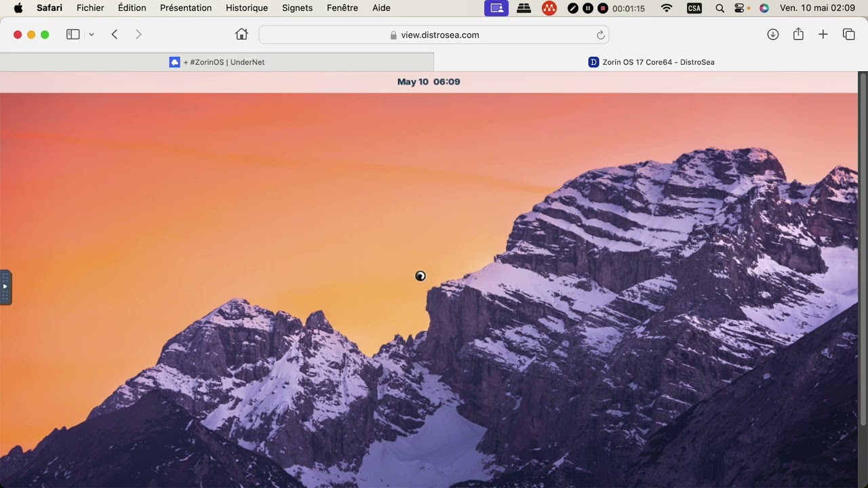The width and height of the screenshot is (868, 488).
Task: Open Spotlight search
Action: coord(719,8)
